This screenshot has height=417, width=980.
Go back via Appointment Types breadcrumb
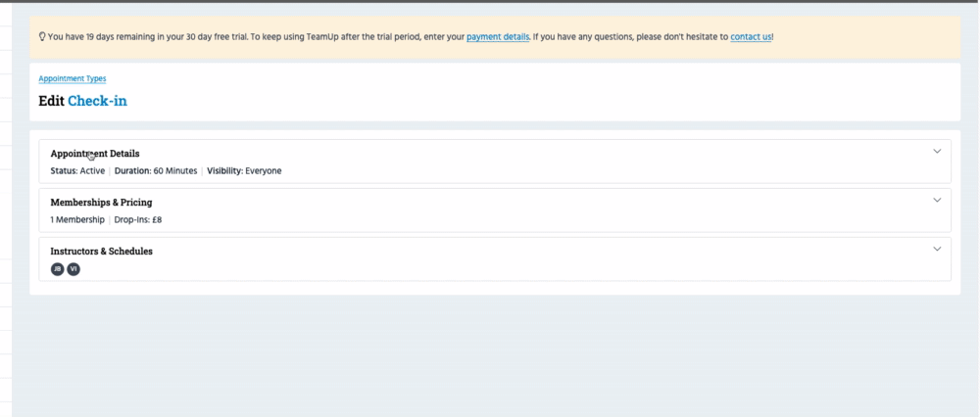pyautogui.click(x=73, y=78)
